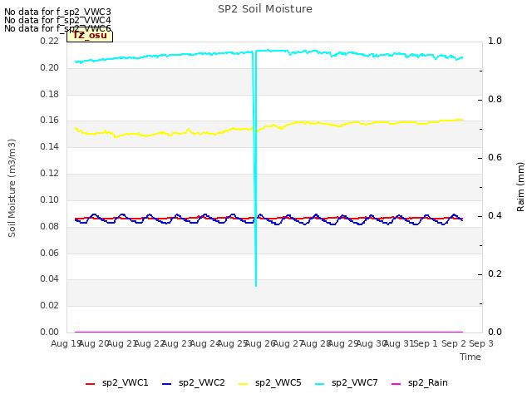Viewport: 532px width, 399px height.
Task: Click the red sp2_VWC1 legend swatch
Action: pyautogui.click(x=91, y=384)
